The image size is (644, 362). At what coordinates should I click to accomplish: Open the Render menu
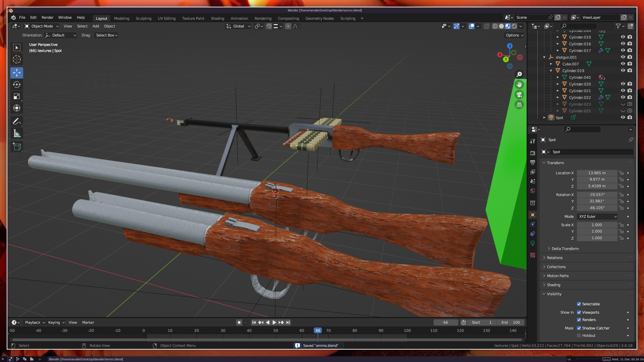(x=47, y=17)
